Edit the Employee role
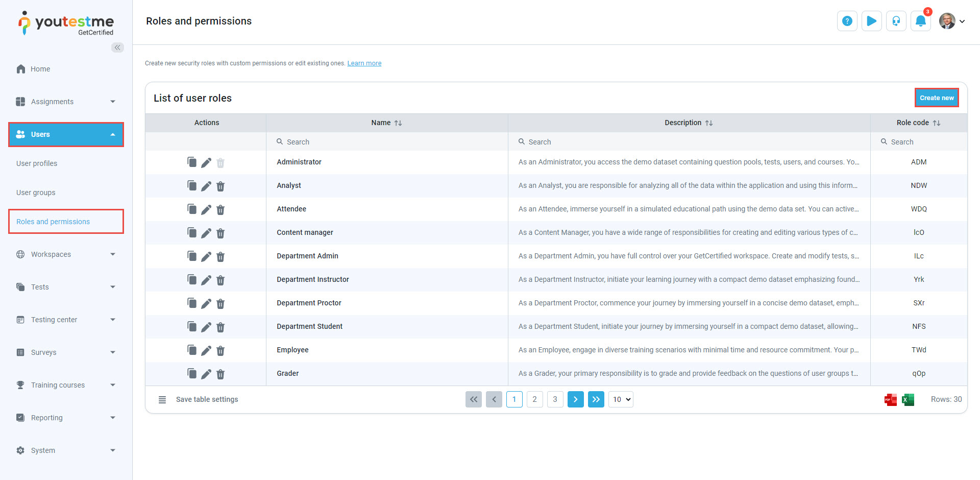The height and width of the screenshot is (480, 980). [206, 350]
